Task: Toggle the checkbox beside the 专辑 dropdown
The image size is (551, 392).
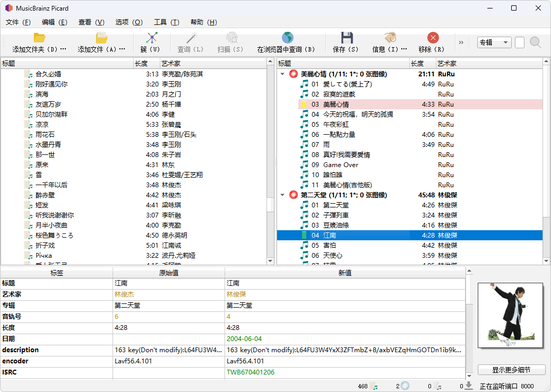Action: (519, 42)
